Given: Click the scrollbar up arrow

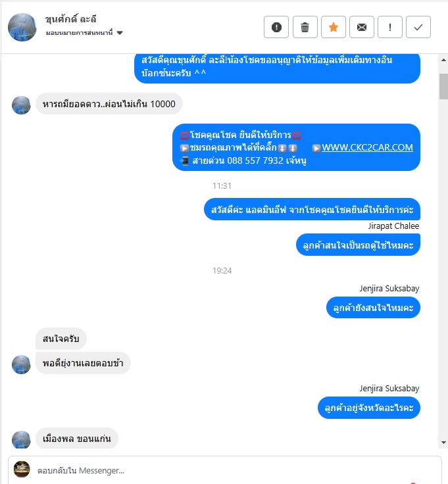Looking at the screenshot, I should coord(443,60).
